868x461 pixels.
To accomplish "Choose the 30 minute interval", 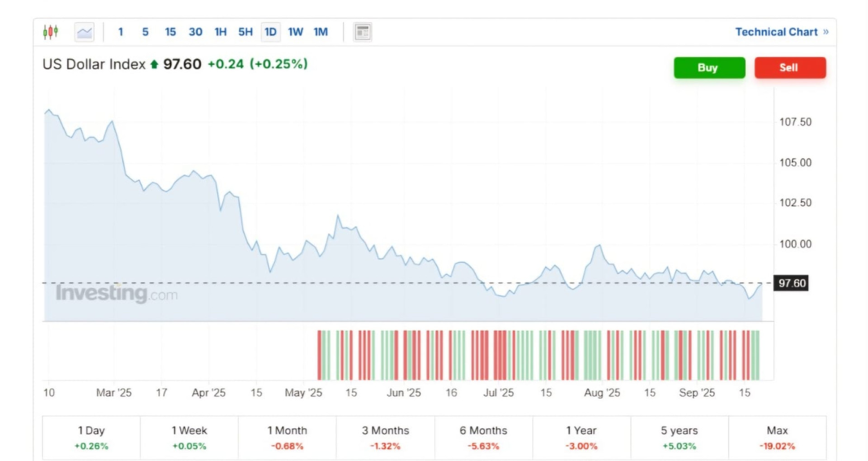I will 195,32.
